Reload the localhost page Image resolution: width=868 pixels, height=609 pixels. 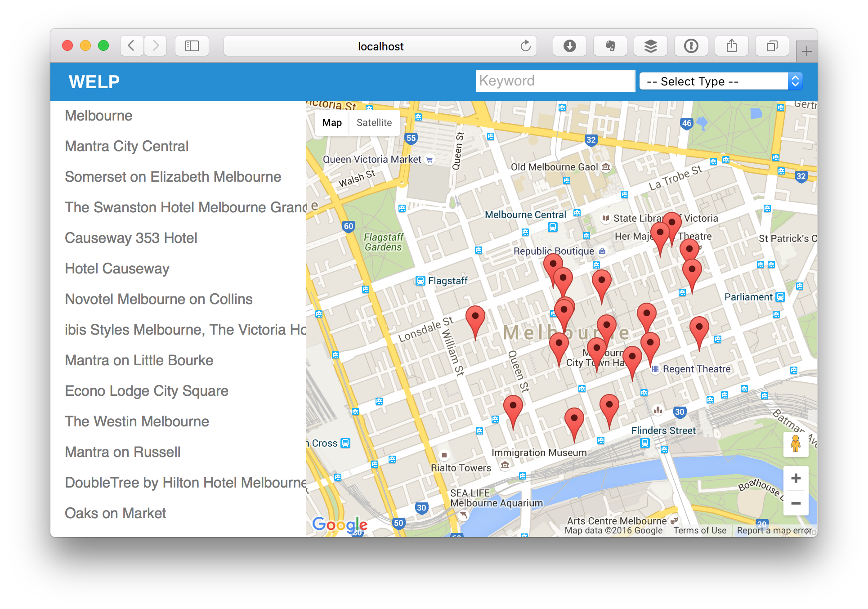(x=525, y=46)
